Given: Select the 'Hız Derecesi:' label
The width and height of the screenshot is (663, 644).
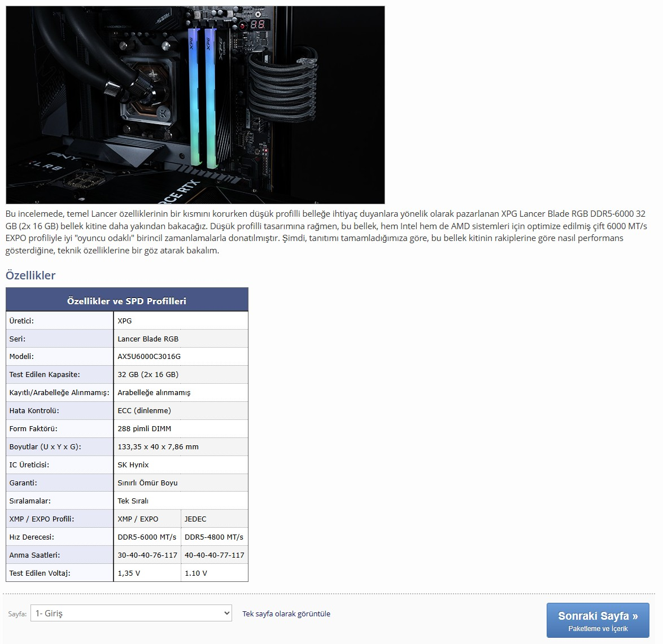Looking at the screenshot, I should click(32, 537).
